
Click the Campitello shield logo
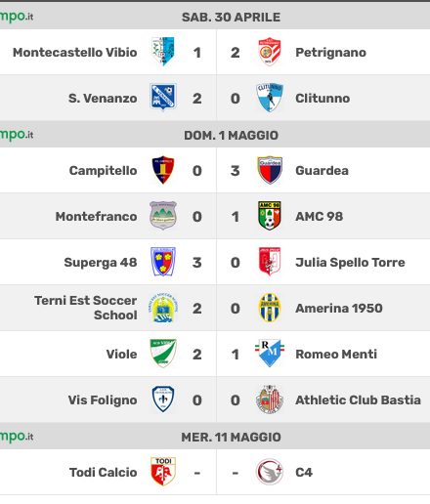coord(163,170)
